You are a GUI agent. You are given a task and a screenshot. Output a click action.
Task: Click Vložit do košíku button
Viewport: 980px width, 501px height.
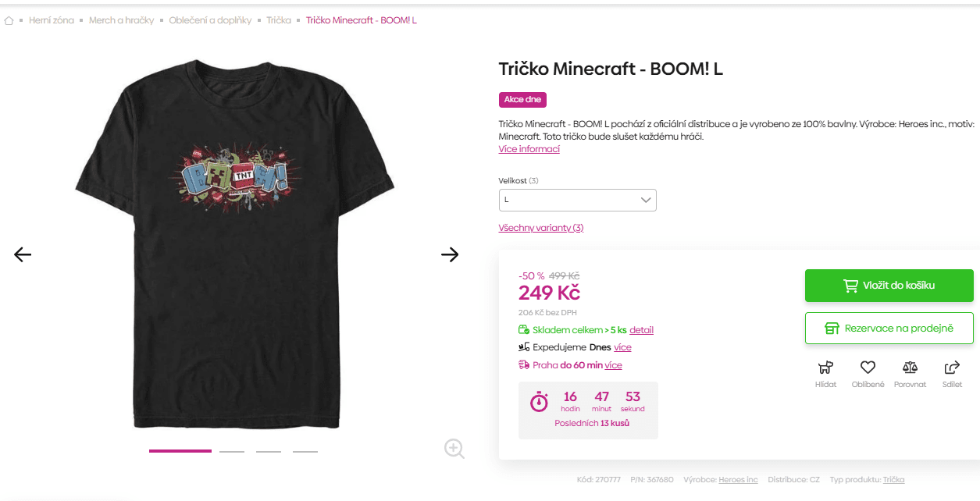pyautogui.click(x=889, y=286)
